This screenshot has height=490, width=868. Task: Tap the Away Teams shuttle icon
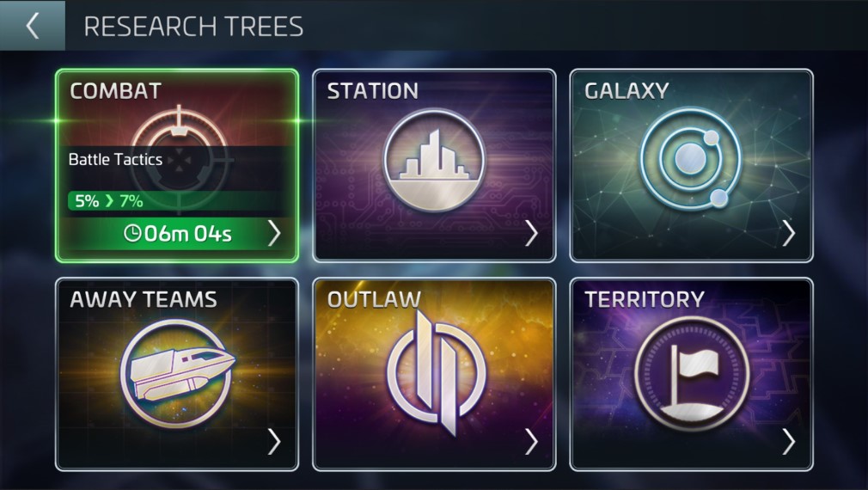[x=177, y=374]
